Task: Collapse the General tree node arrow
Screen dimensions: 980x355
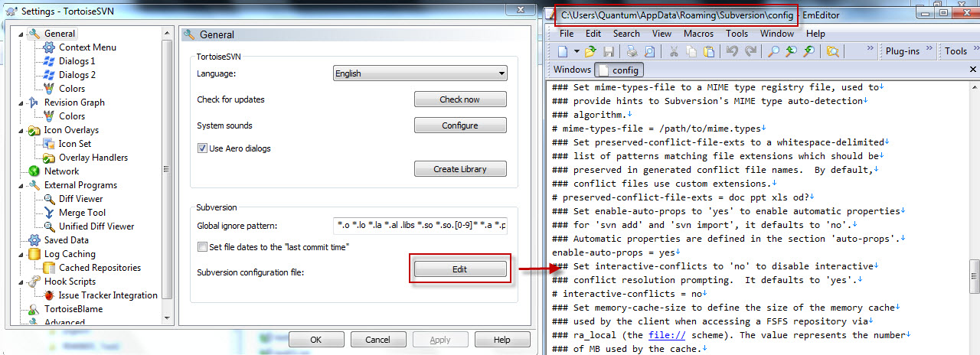Action: point(21,34)
